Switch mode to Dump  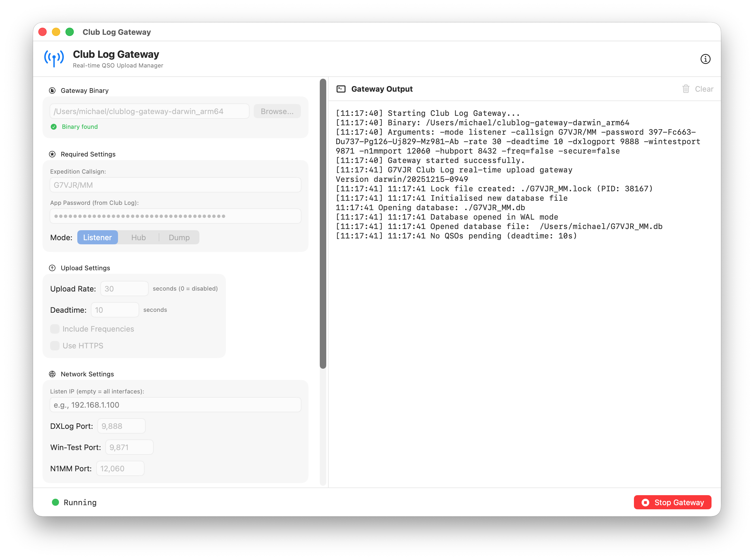[179, 238]
